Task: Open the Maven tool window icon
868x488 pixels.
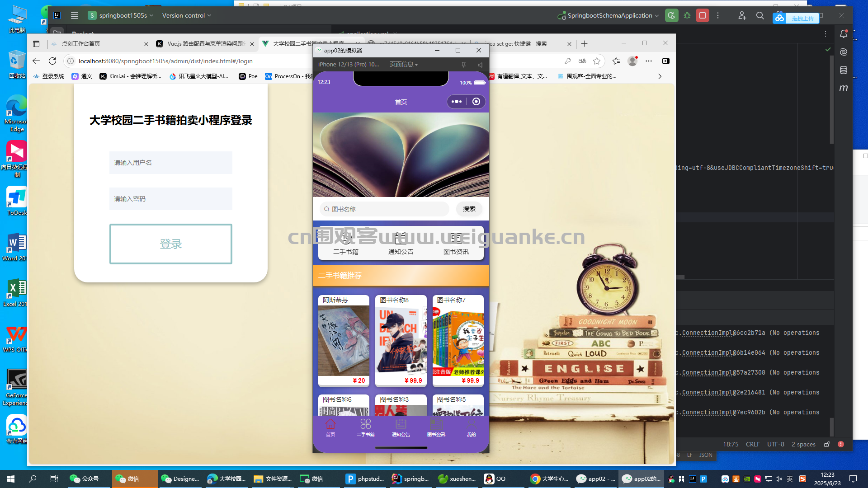Action: tap(843, 88)
